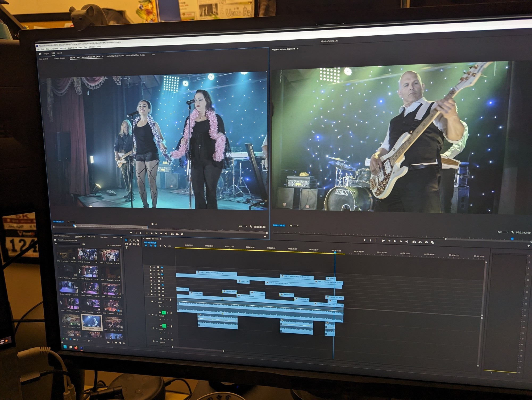The image size is (532, 400).
Task: Select the Hand tool
Action: (138, 244)
